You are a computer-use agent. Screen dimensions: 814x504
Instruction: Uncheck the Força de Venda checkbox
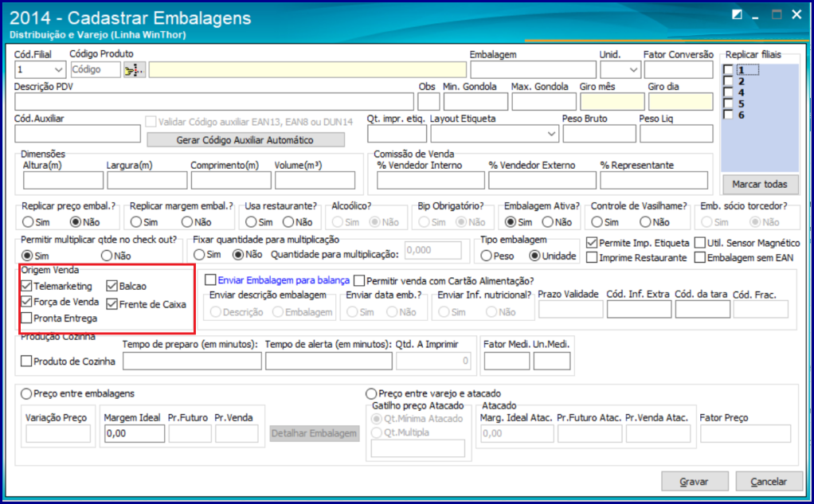(x=26, y=302)
